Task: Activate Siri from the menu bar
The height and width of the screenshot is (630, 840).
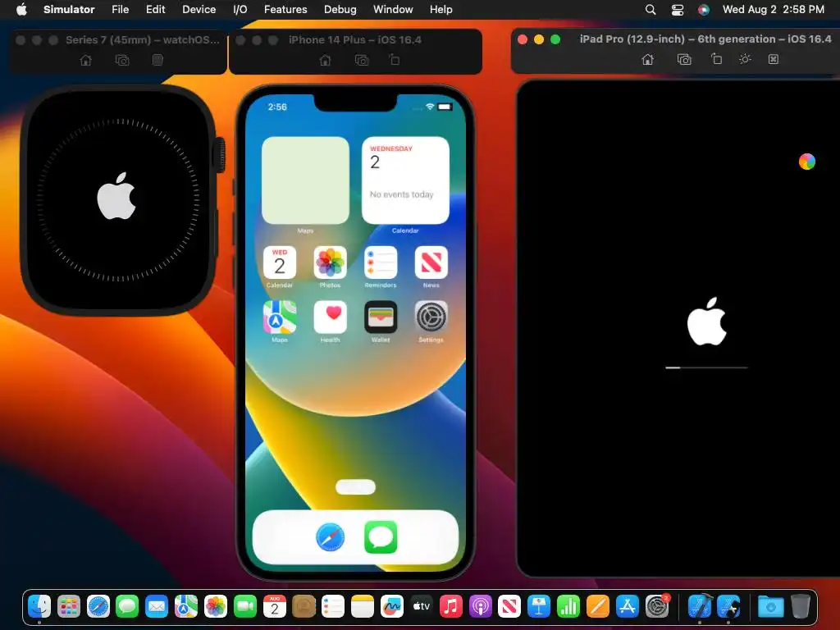Action: (x=703, y=10)
